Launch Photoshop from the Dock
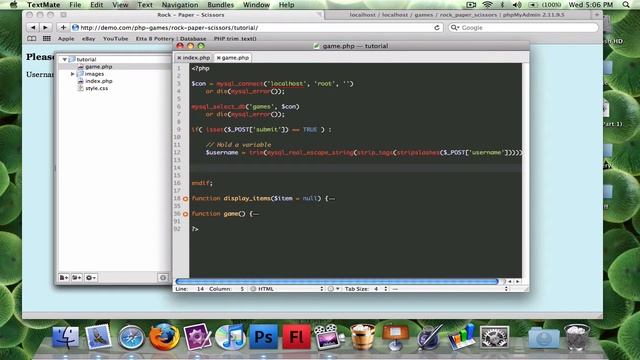Image resolution: width=640 pixels, height=360 pixels. pyautogui.click(x=263, y=337)
